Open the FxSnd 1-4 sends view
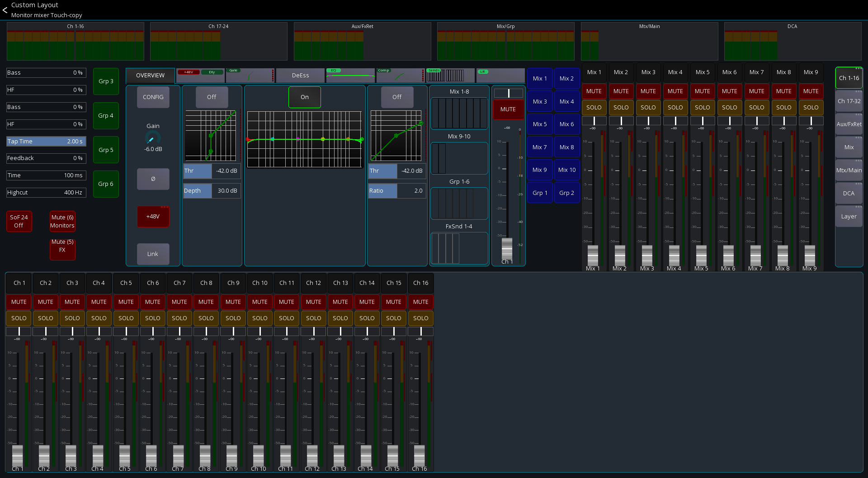 tap(459, 248)
